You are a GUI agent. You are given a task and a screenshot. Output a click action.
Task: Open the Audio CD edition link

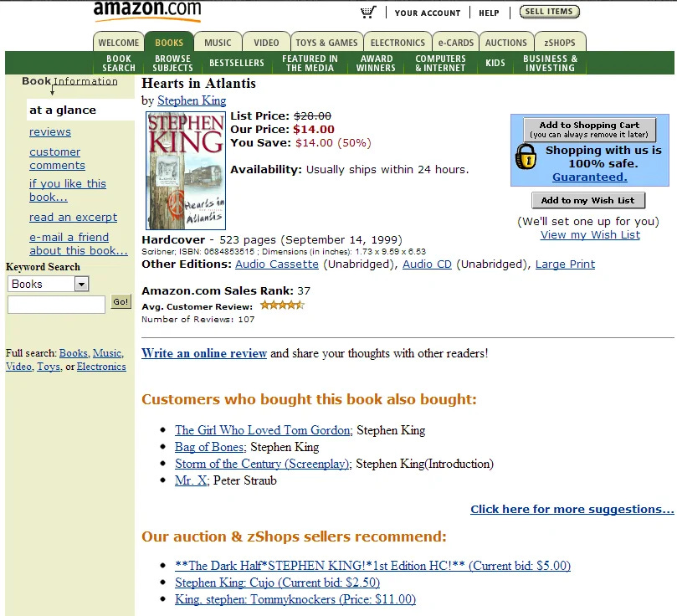[x=427, y=264]
